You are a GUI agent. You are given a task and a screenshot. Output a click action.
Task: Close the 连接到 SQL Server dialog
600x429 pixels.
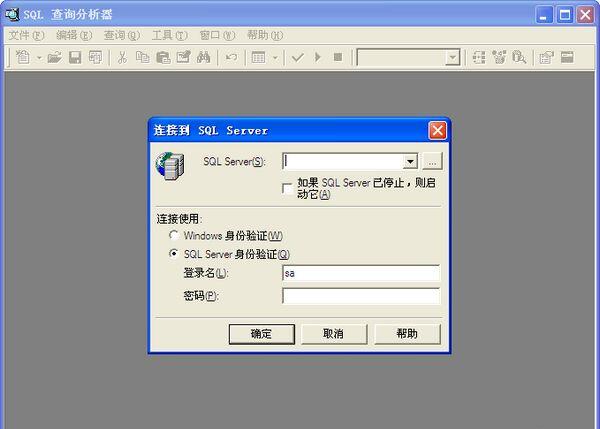pyautogui.click(x=437, y=130)
